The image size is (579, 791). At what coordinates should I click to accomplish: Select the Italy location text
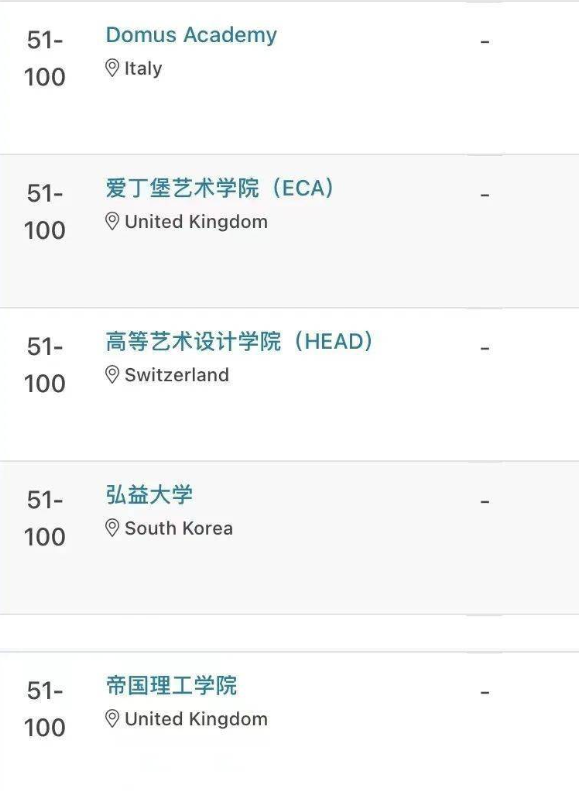[143, 69]
